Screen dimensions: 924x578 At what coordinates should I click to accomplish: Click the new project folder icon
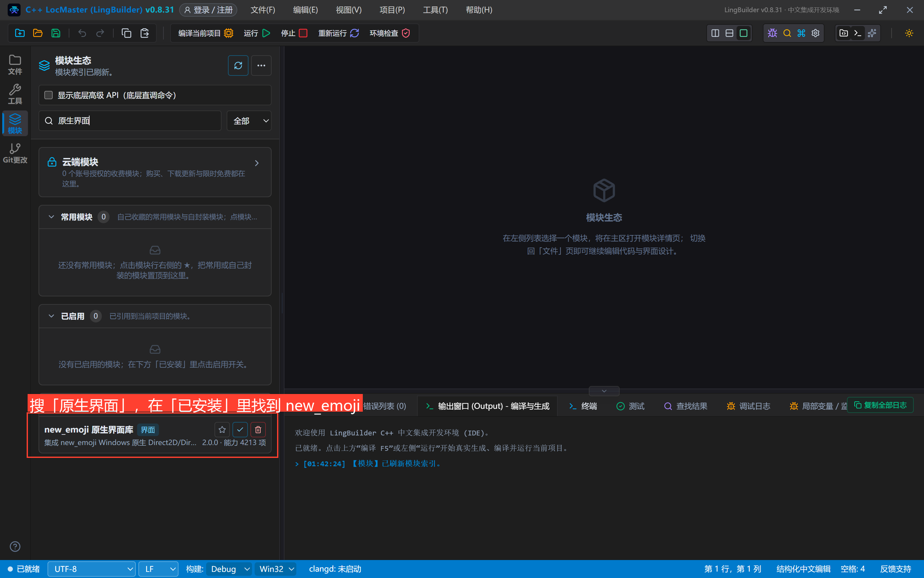[x=20, y=33]
